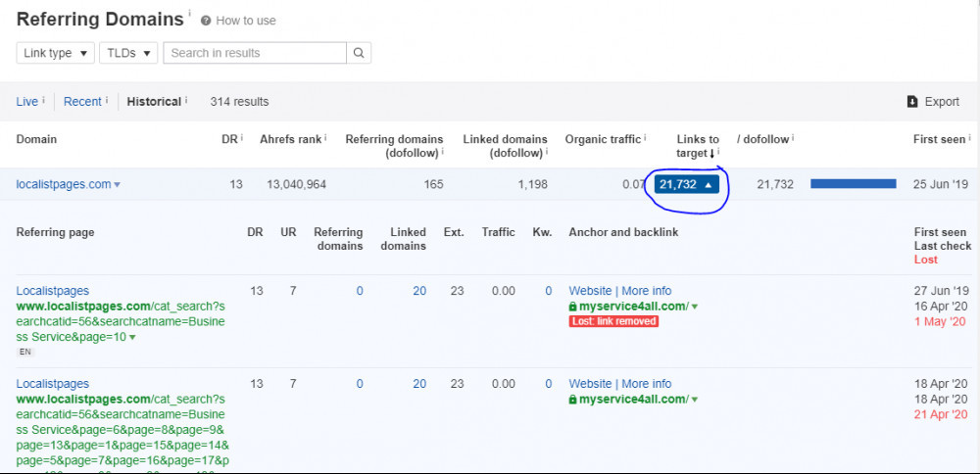
Task: Sort by the DR column header
Action: (x=229, y=139)
